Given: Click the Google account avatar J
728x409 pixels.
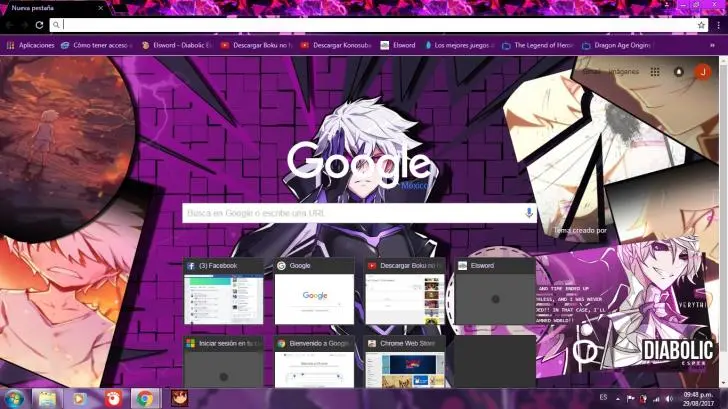Looking at the screenshot, I should click(x=702, y=72).
